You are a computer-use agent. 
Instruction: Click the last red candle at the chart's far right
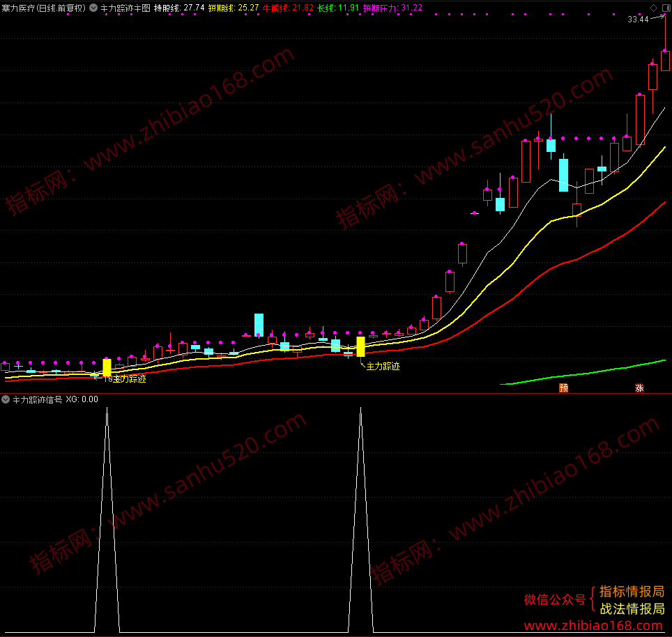coord(665,61)
